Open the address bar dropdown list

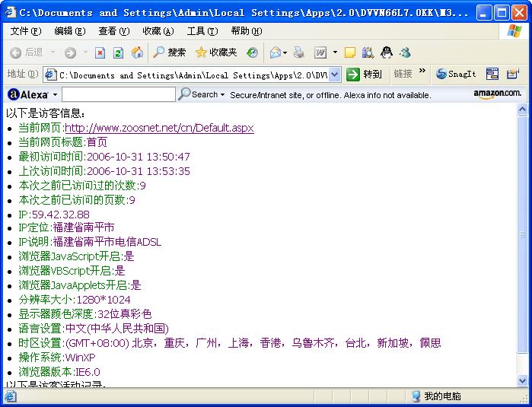click(335, 75)
